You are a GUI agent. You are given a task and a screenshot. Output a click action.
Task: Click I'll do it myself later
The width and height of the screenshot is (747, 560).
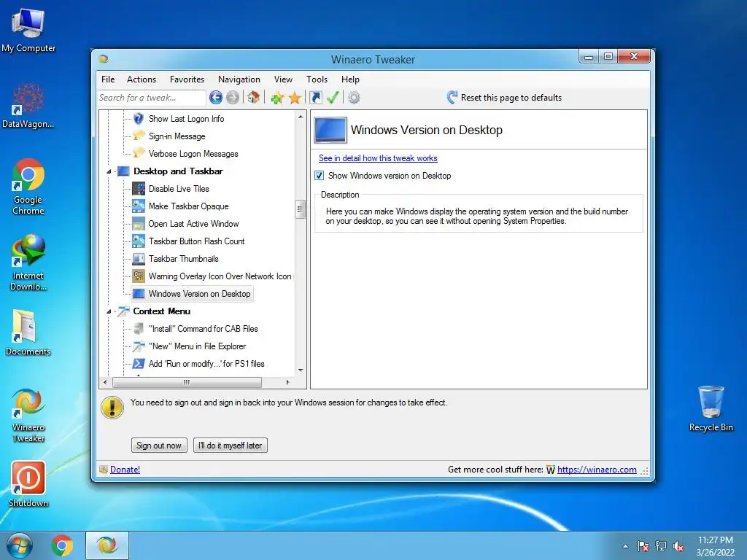pyautogui.click(x=230, y=446)
